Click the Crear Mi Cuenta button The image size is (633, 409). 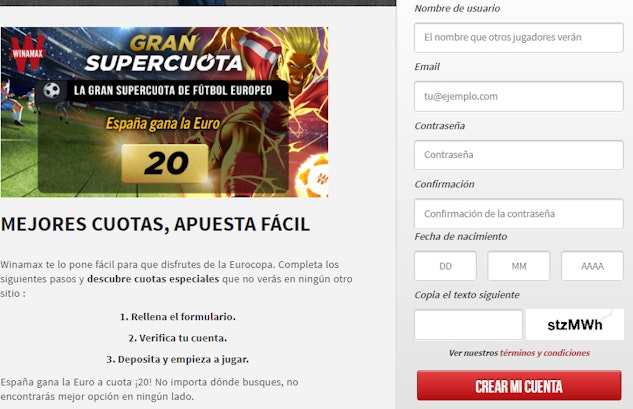519,386
